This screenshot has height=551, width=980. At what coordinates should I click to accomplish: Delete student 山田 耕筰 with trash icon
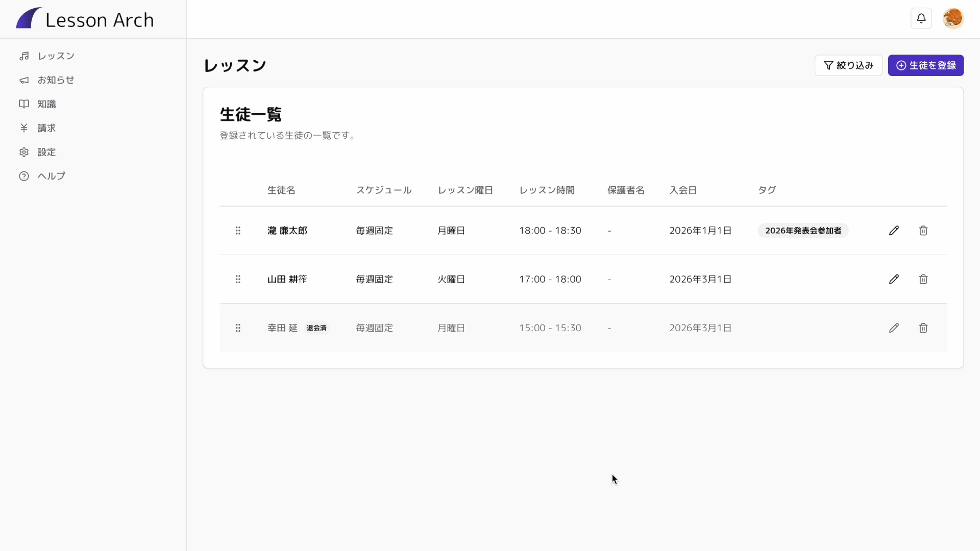923,279
